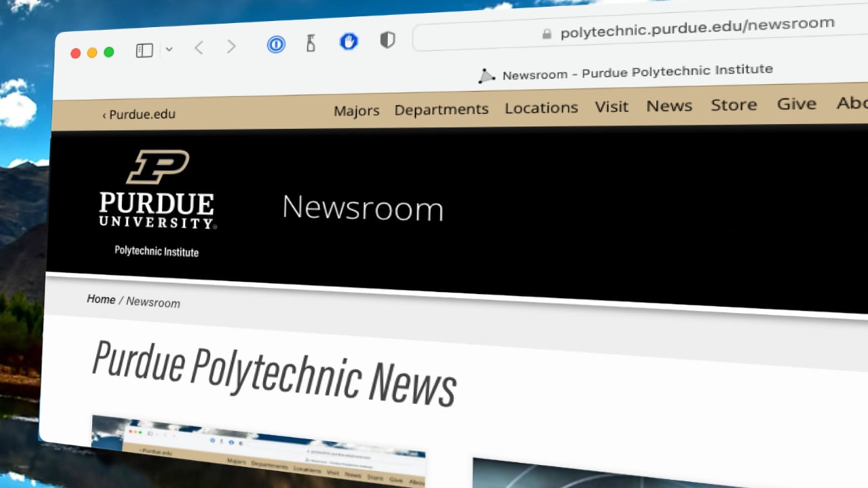Image resolution: width=868 pixels, height=488 pixels.
Task: Click the red close window button
Action: [x=76, y=54]
